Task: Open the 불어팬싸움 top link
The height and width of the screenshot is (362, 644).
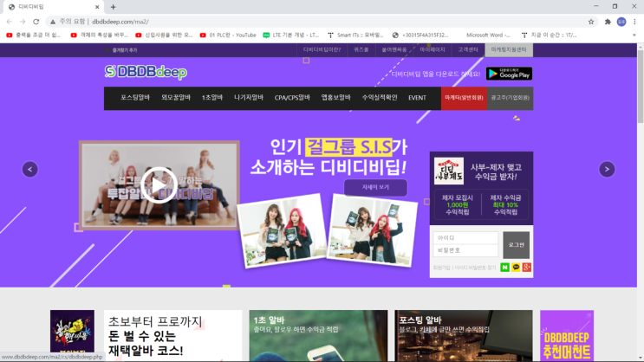Action: click(x=394, y=49)
